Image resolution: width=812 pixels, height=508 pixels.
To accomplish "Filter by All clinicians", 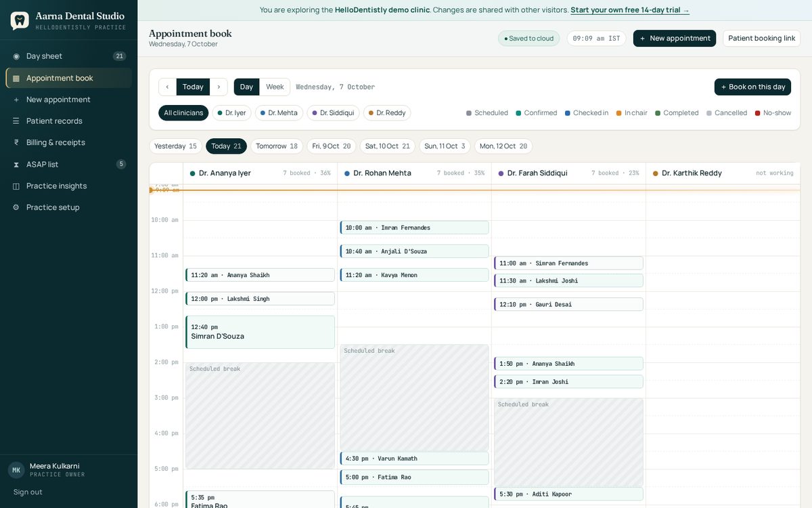I will click(x=183, y=113).
